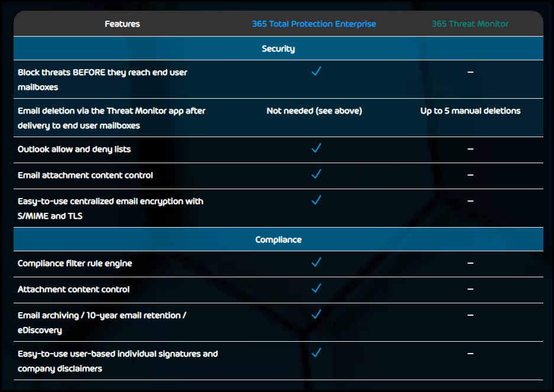
Task: Click checkmark for Email archiving eDiscovery row
Action: pos(316,315)
